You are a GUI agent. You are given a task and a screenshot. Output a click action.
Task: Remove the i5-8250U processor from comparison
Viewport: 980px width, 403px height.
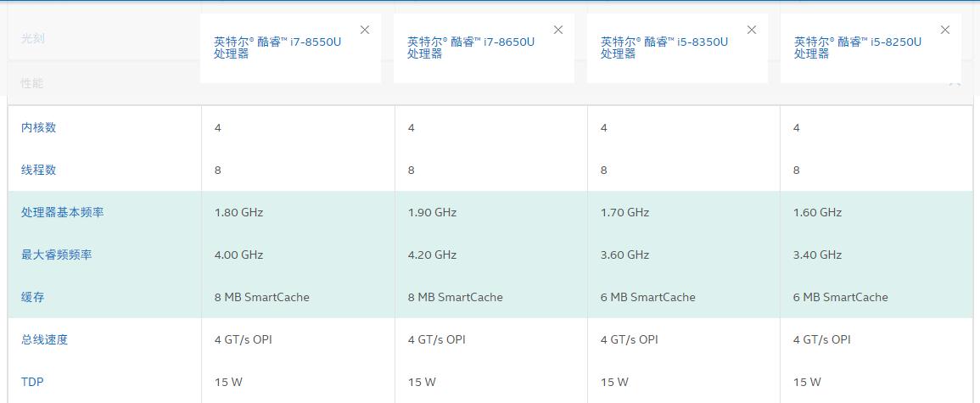(945, 30)
